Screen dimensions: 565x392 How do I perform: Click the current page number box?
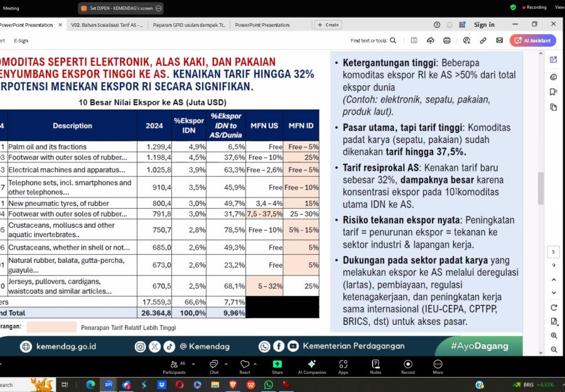click(554, 252)
